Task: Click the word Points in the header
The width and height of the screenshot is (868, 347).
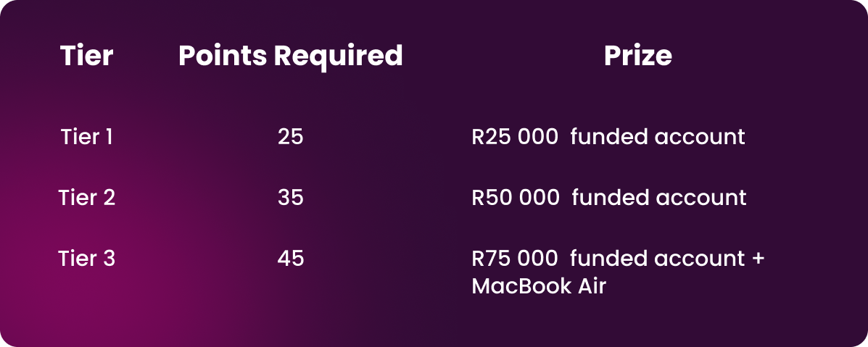Action: [x=223, y=56]
